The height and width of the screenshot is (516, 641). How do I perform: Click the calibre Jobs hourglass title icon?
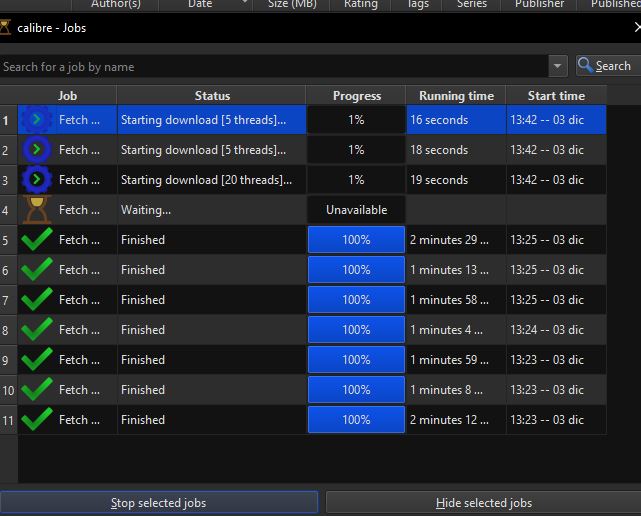click(4, 28)
